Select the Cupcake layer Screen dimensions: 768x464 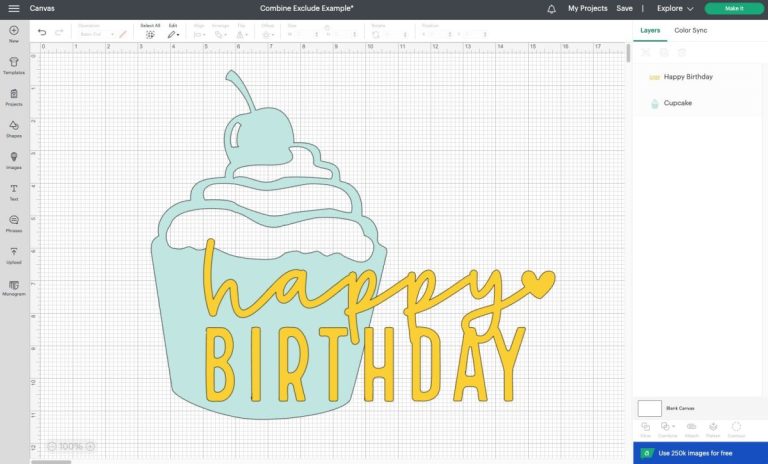[x=677, y=103]
